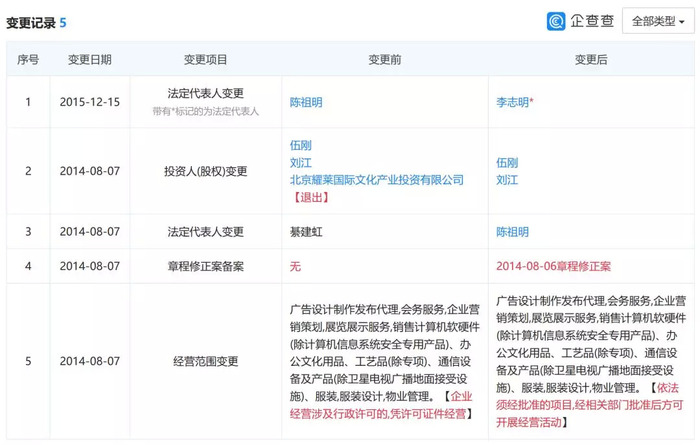This screenshot has width=700, height=445.
Task: Select the 变更记录 section title
Action: [x=31, y=23]
